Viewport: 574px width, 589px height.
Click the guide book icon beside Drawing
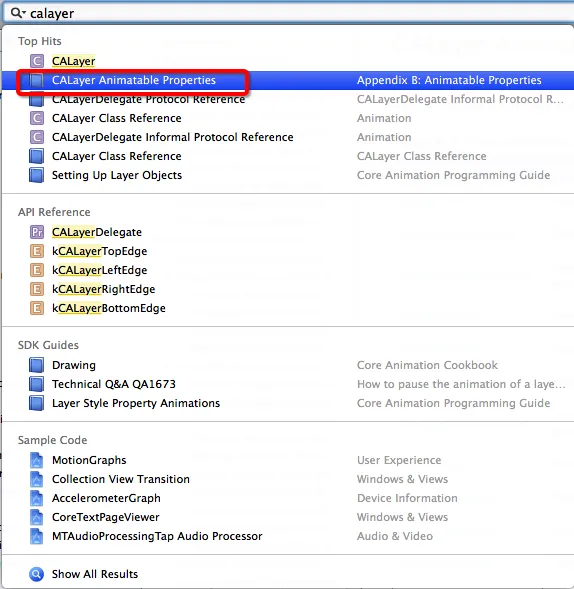(x=36, y=365)
